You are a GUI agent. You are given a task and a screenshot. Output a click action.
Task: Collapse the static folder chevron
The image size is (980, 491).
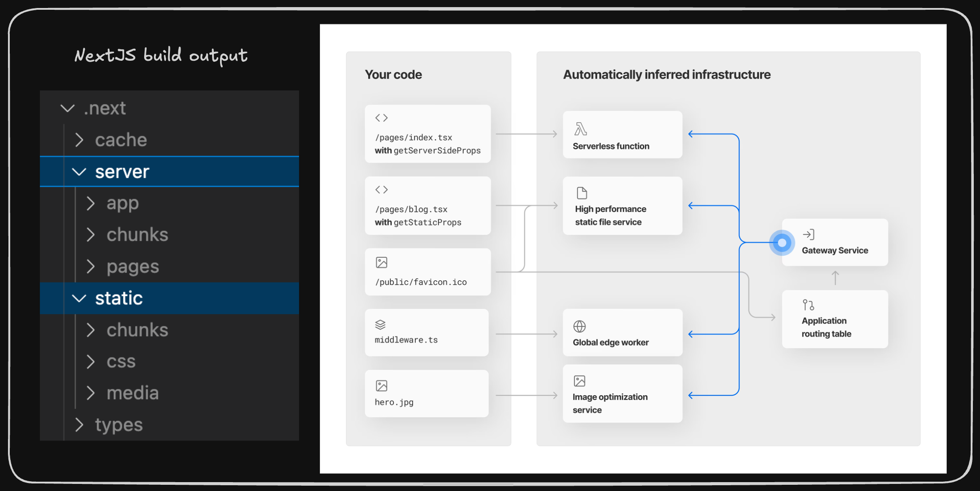click(x=79, y=298)
